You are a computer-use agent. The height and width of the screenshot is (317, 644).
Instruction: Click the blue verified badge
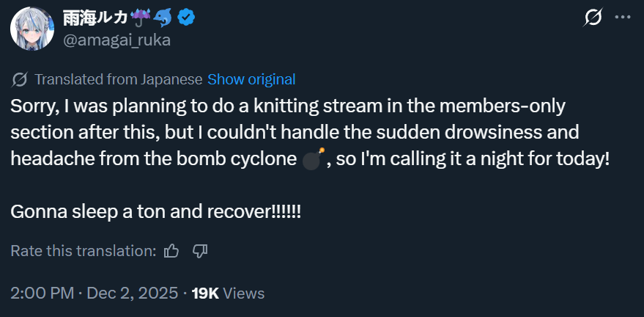(x=189, y=18)
